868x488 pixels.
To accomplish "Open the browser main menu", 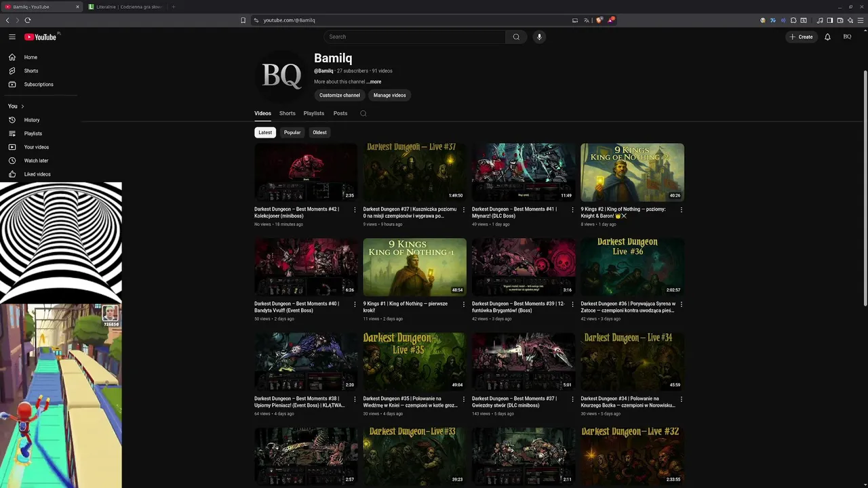I will tap(861, 20).
